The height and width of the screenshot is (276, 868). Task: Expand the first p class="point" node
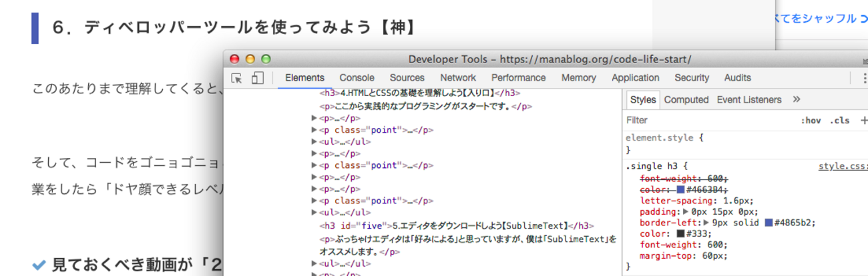point(315,130)
